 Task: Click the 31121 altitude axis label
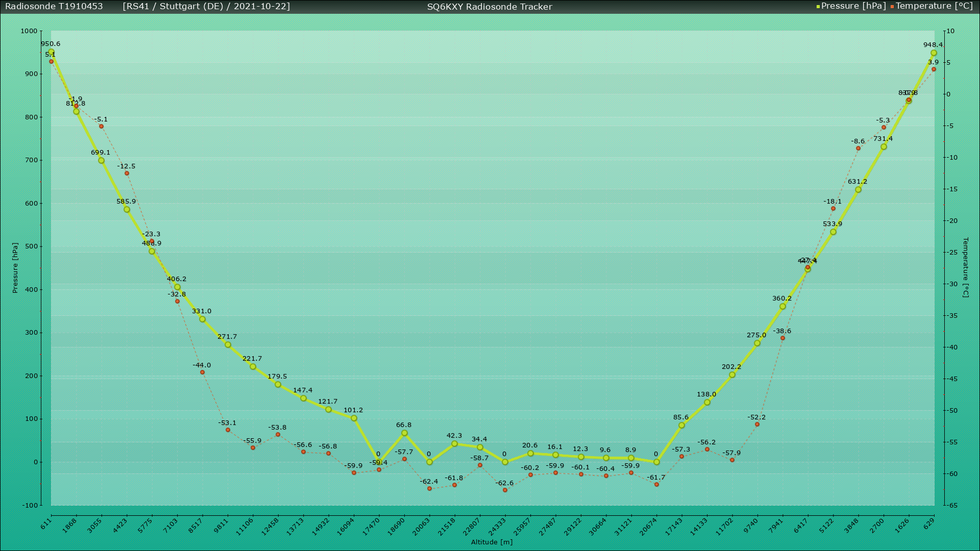pyautogui.click(x=624, y=527)
